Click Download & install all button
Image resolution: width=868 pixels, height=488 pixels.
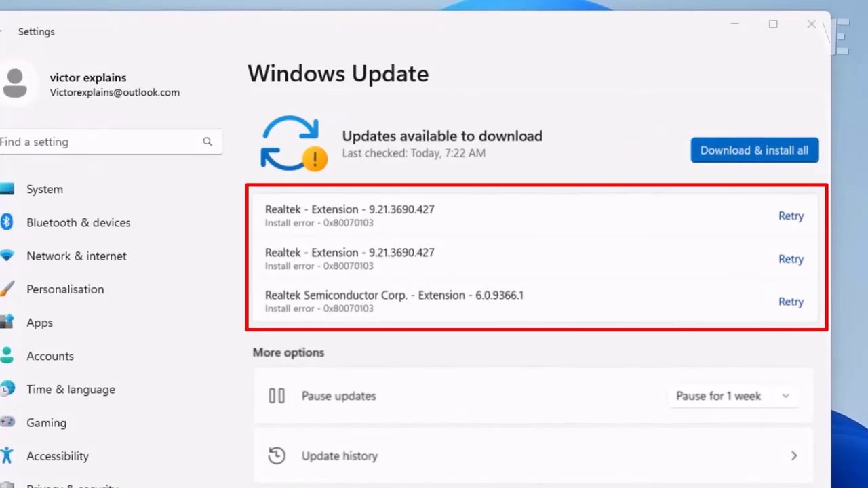pyautogui.click(x=754, y=150)
